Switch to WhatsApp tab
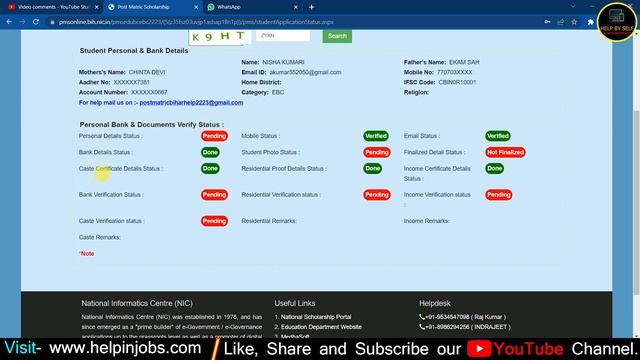The image size is (640, 360). click(x=252, y=7)
